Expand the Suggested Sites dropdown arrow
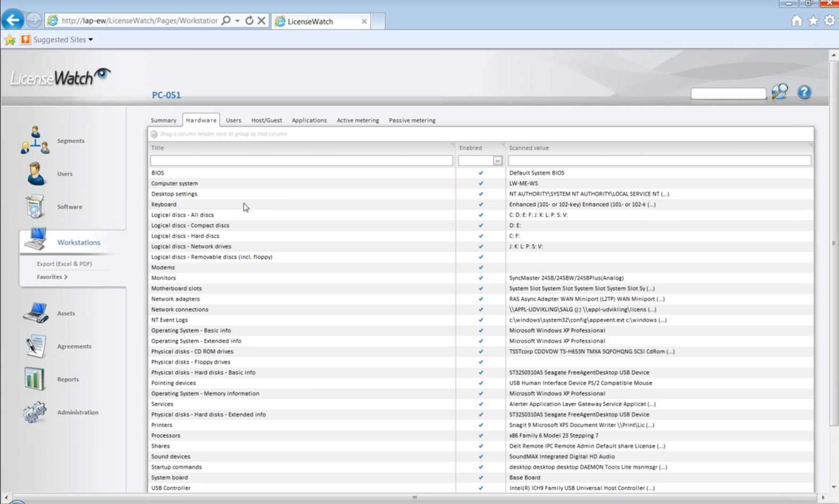This screenshot has height=504, width=839. pyautogui.click(x=91, y=40)
